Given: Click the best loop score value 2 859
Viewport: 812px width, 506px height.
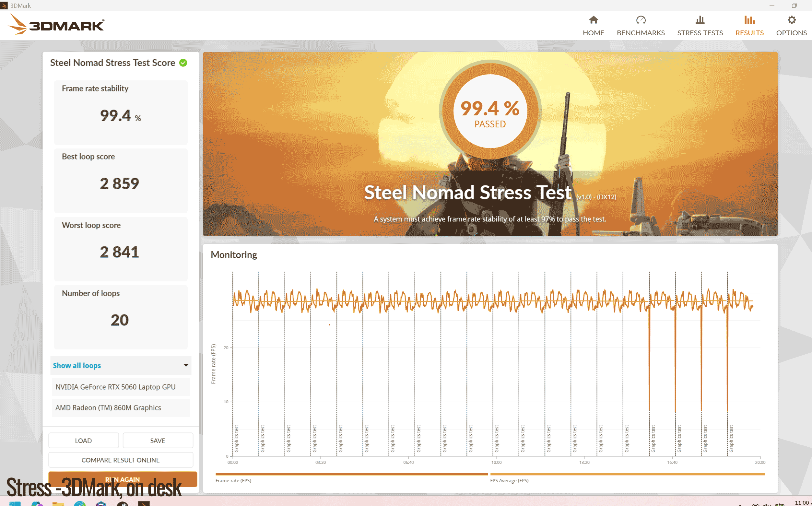Looking at the screenshot, I should [x=119, y=183].
